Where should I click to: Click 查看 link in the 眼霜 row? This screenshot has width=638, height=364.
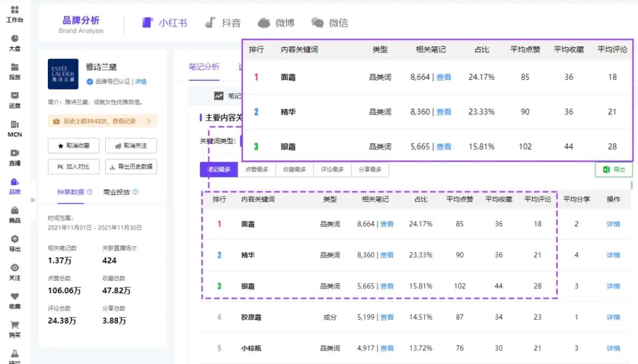pyautogui.click(x=387, y=286)
